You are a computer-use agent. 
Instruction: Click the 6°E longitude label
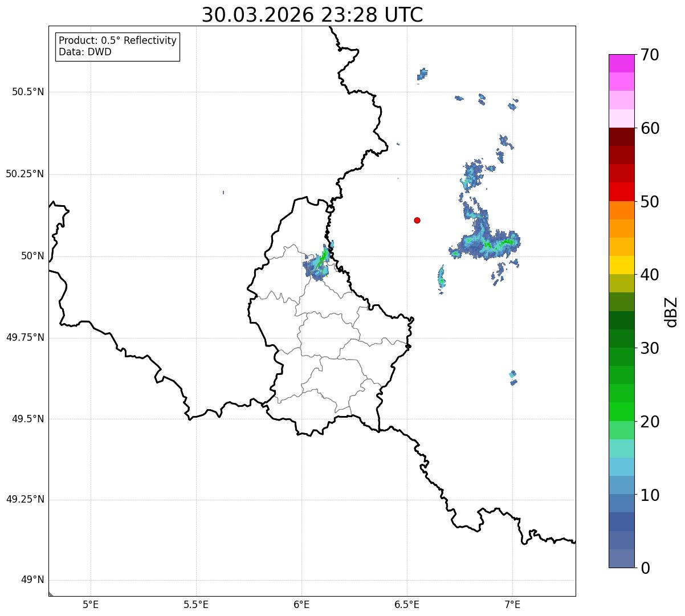click(x=301, y=604)
